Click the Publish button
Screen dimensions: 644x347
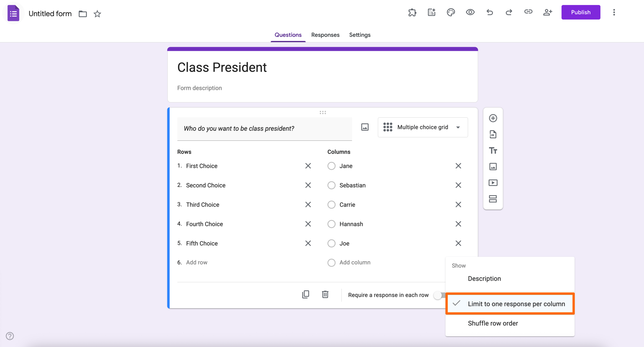581,12
